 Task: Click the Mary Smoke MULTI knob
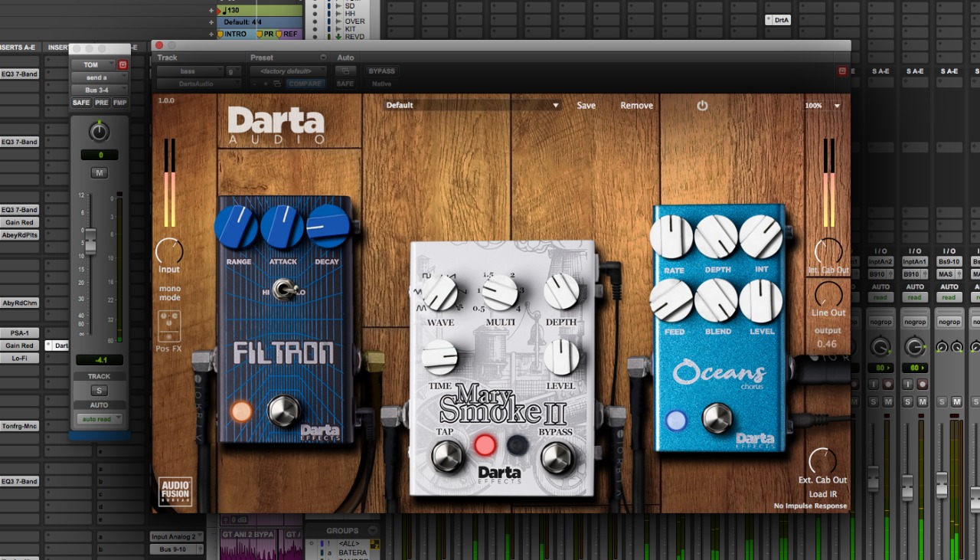click(500, 293)
